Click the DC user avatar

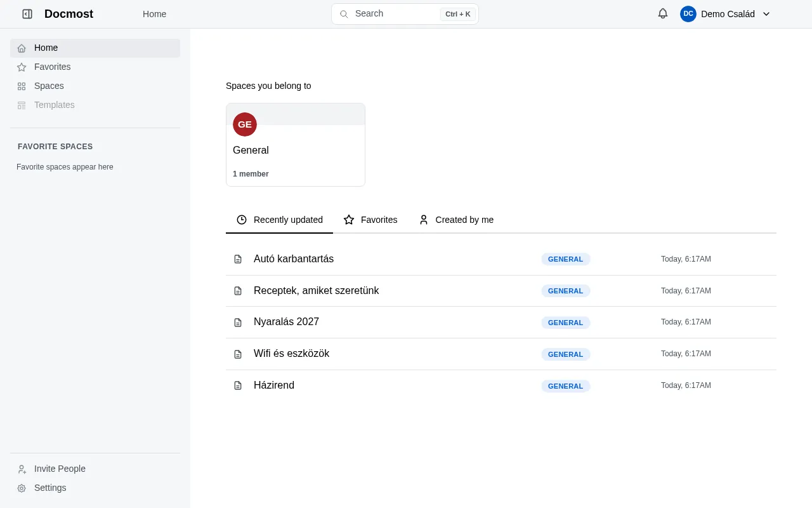(688, 14)
